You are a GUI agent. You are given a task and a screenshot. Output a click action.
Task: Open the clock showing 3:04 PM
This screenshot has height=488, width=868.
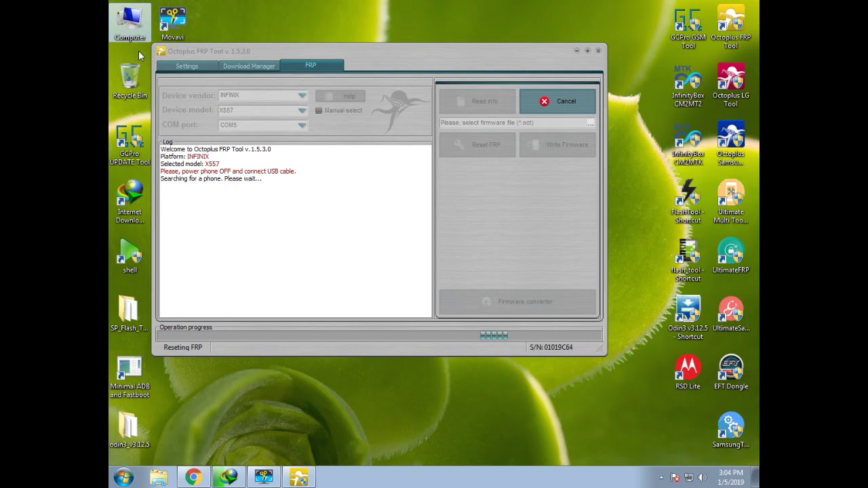point(731,477)
